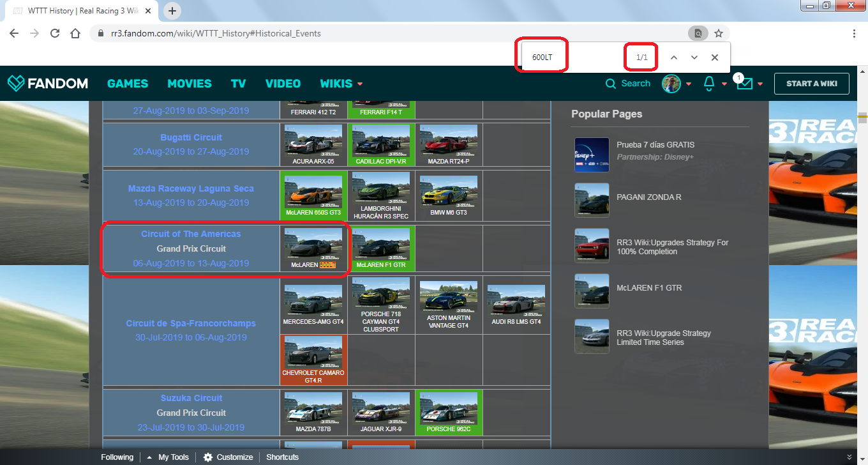Screen dimensions: 868x465
Task: Open the TV navigation item
Action: tap(239, 84)
